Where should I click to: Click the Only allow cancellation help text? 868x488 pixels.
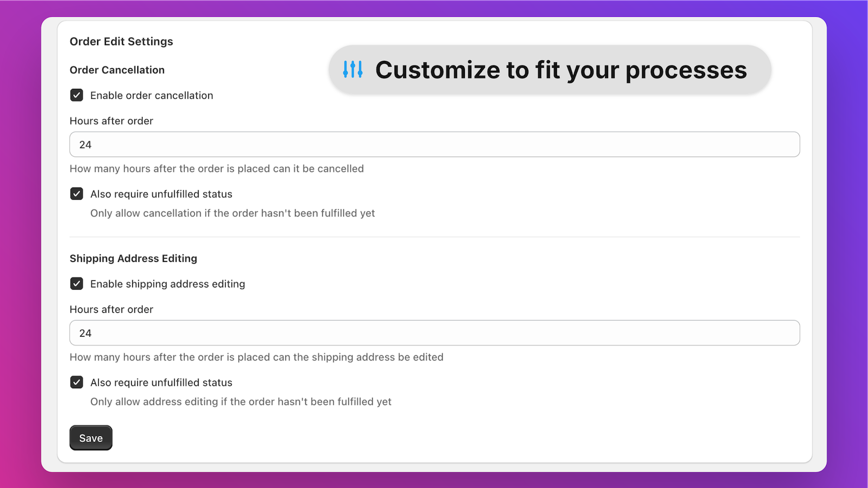(x=232, y=213)
